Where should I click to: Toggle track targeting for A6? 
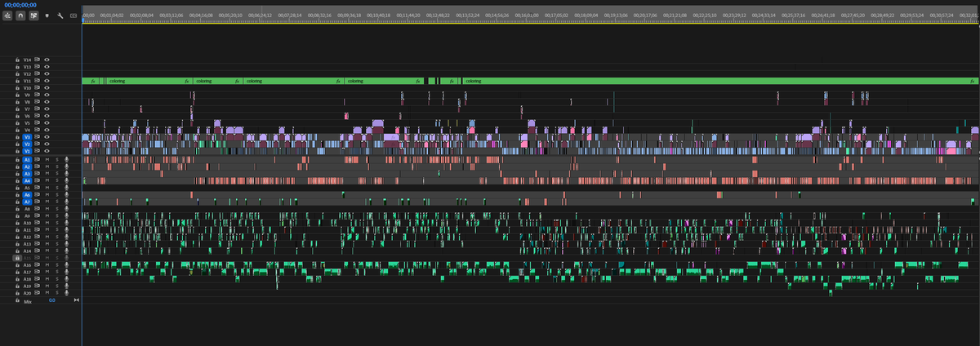[x=27, y=195]
